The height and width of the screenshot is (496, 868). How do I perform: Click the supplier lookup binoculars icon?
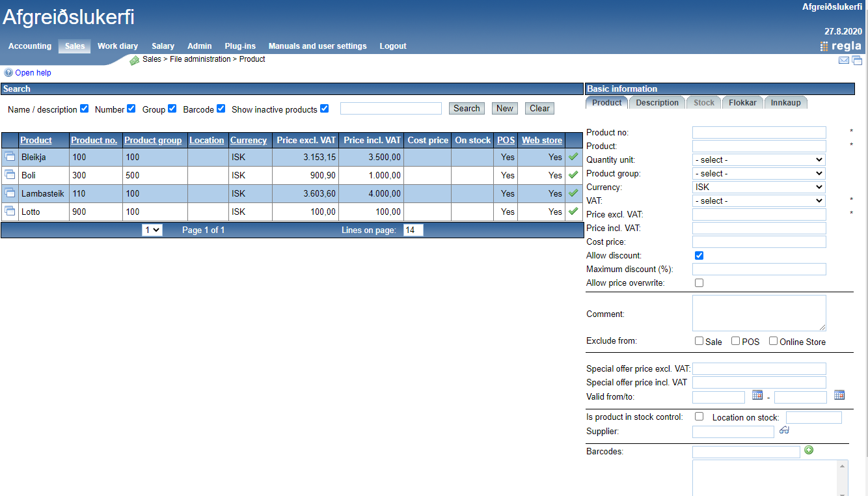pos(785,430)
